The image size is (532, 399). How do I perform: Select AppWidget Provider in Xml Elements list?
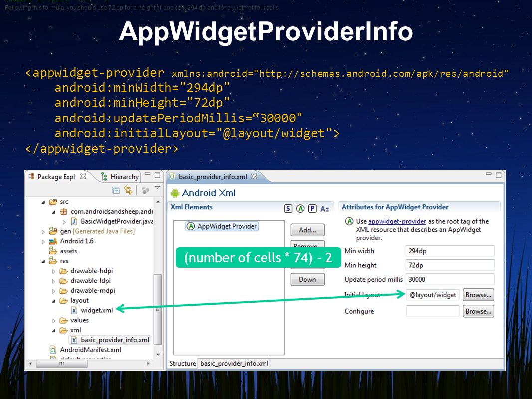pos(222,226)
